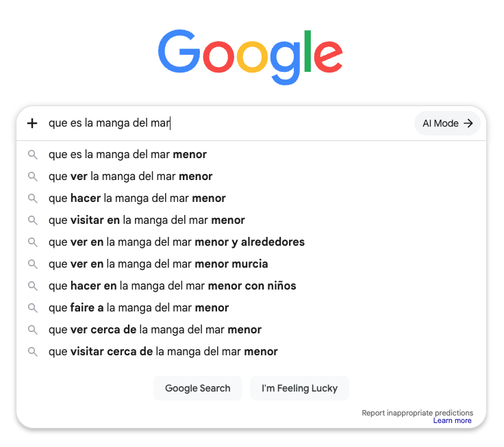The image size is (504, 447).
Task: Click into the search text field
Action: pos(228,123)
